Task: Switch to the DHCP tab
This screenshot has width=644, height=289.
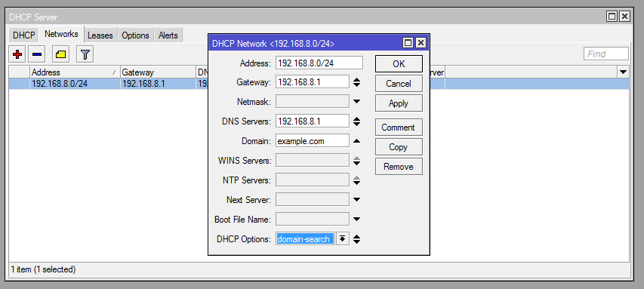Action: tap(24, 35)
